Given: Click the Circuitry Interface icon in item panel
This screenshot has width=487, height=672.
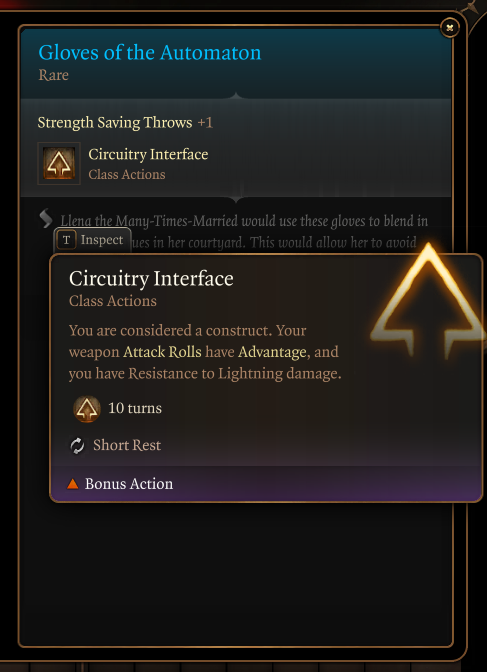Looking at the screenshot, I should point(59,163).
